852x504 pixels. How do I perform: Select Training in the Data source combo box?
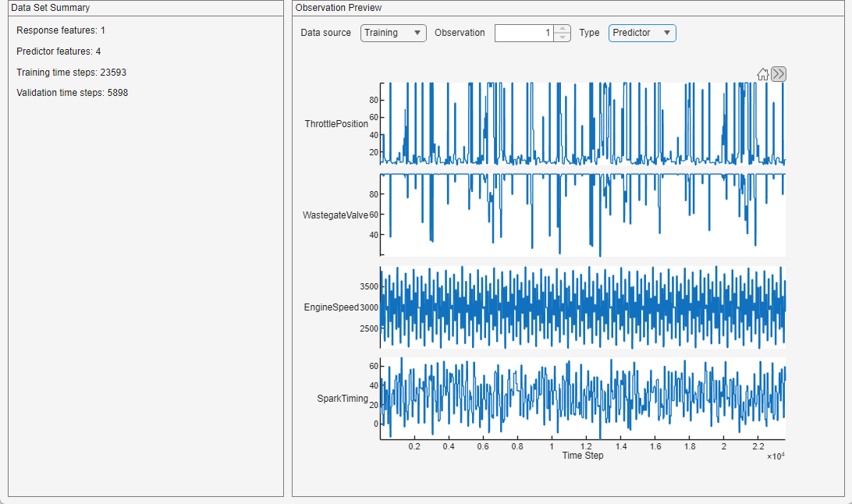pos(393,33)
